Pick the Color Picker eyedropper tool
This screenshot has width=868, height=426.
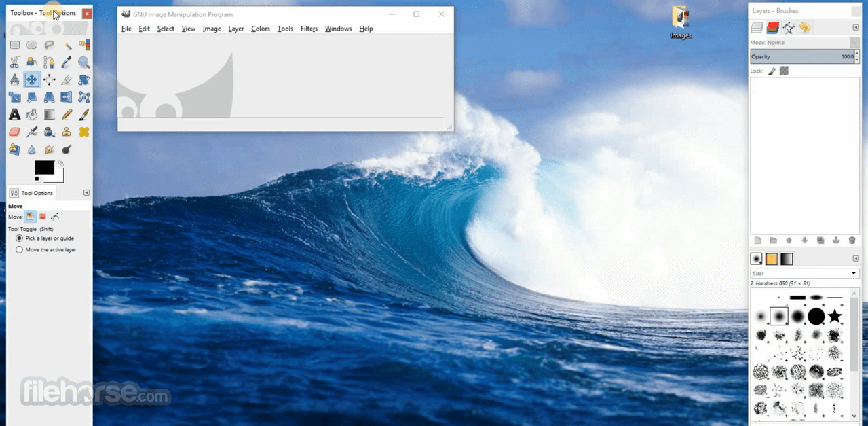pyautogui.click(x=67, y=63)
